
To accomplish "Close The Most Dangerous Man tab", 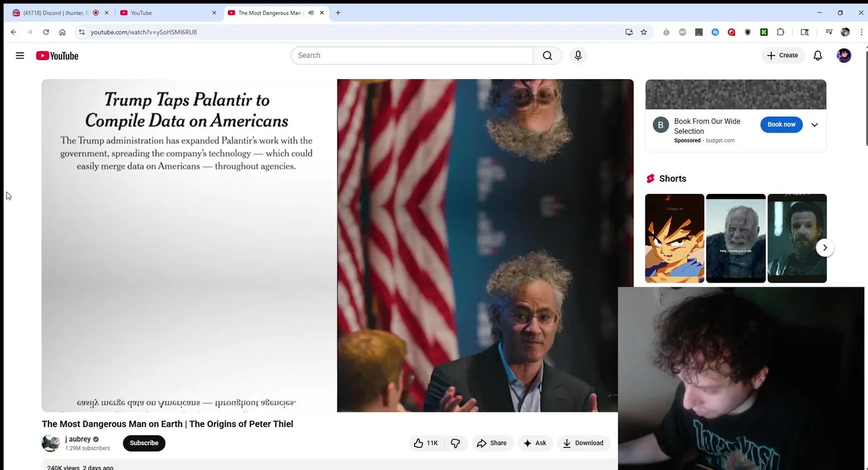I will coord(322,13).
